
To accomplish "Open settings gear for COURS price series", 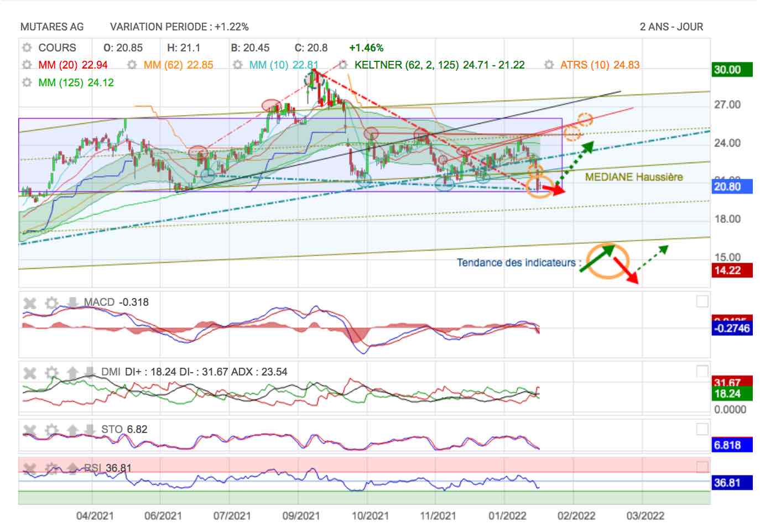I will click(x=27, y=48).
